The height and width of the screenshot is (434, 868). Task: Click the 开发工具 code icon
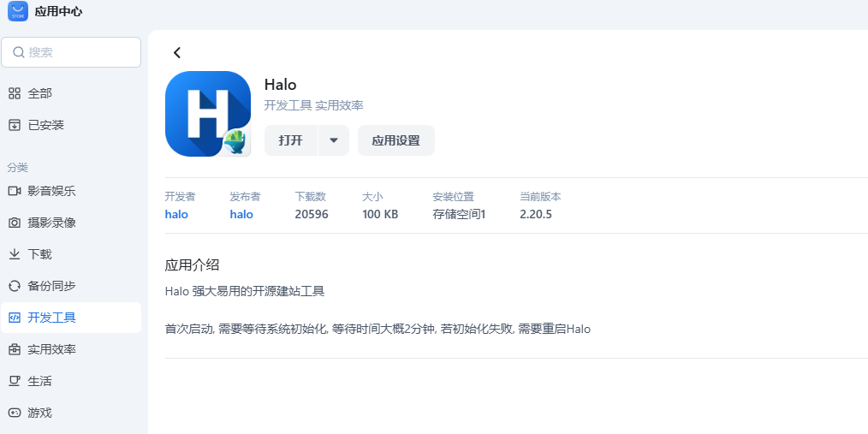coord(15,318)
